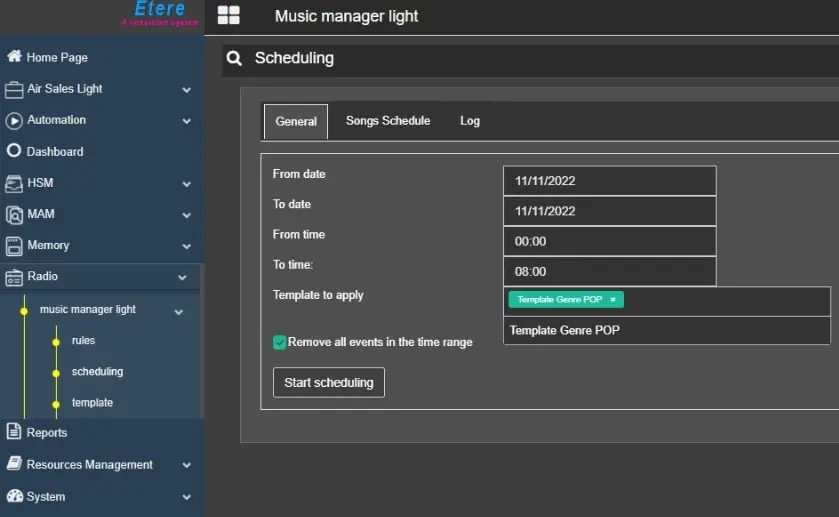
Task: Click the Air Sales Light briefcase icon
Action: point(14,89)
